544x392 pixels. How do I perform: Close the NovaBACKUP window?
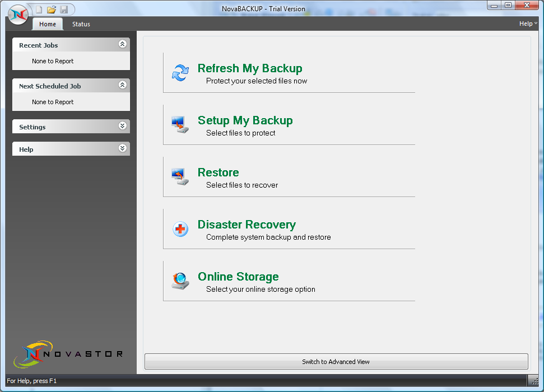[x=527, y=5]
